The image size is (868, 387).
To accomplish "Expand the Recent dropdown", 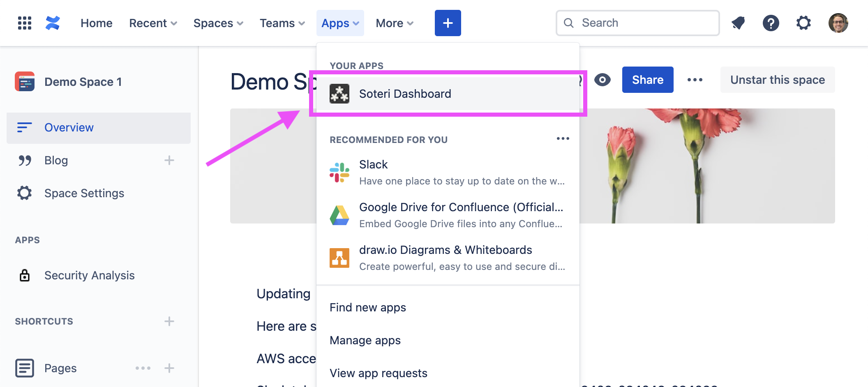I will click(153, 23).
